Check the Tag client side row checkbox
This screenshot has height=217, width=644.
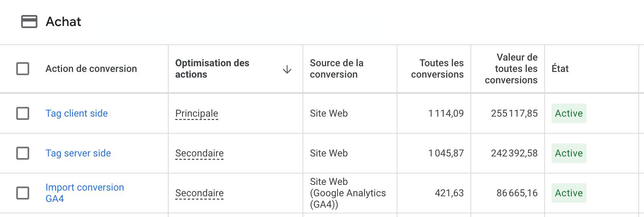(23, 113)
